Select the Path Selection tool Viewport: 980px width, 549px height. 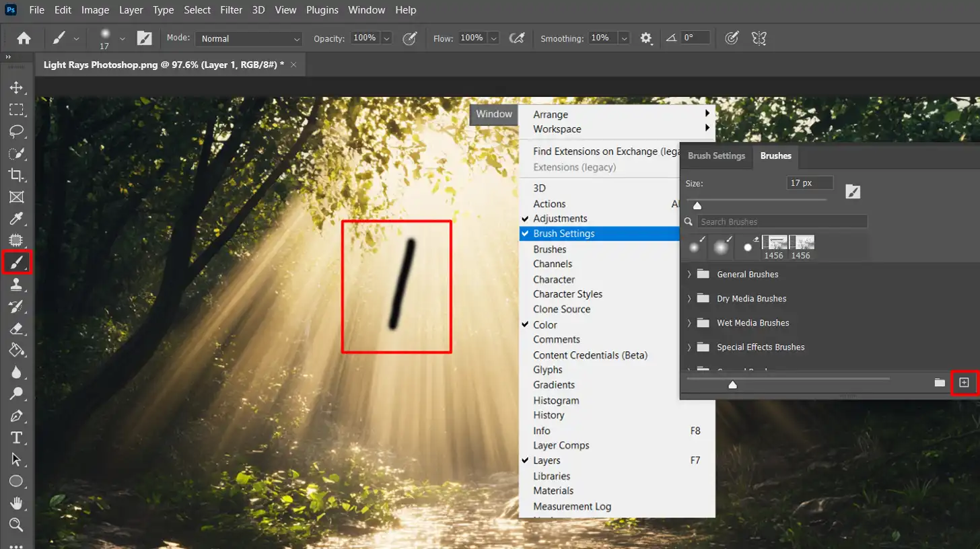16,460
